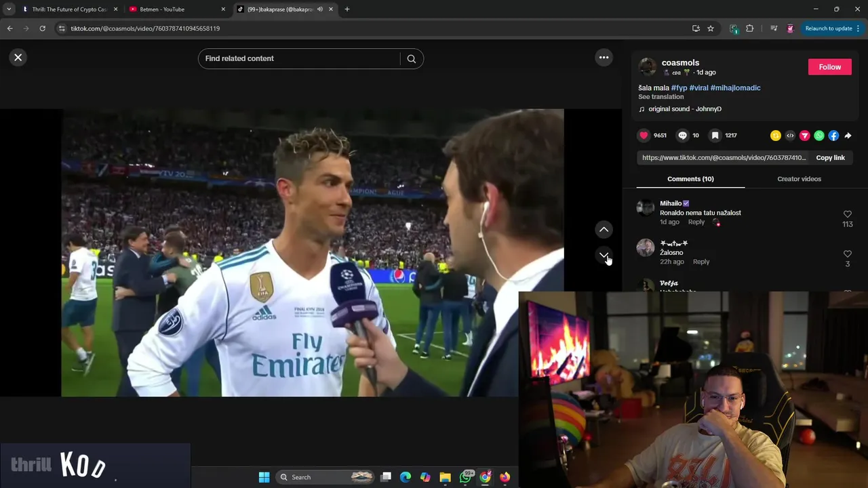Click the search magnifier icon
The height and width of the screenshot is (488, 868).
(x=411, y=58)
